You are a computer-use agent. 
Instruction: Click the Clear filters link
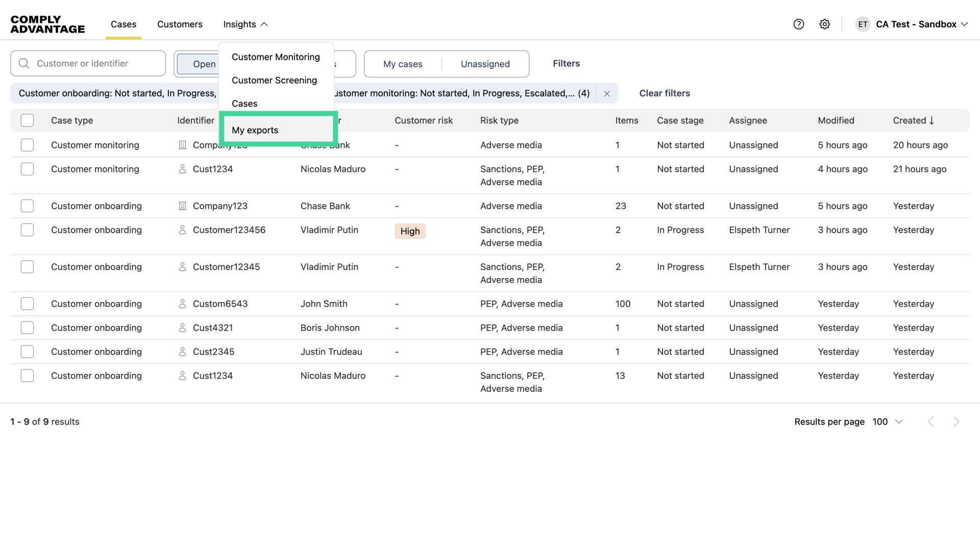tap(665, 93)
